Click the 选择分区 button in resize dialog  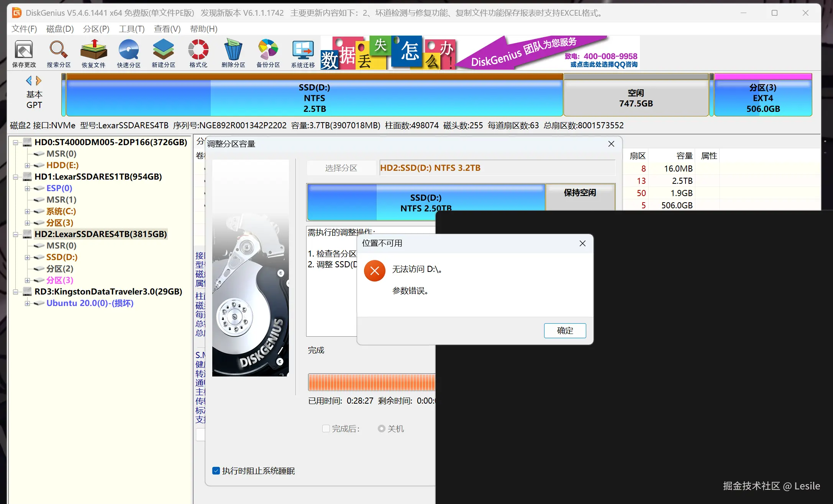click(341, 168)
